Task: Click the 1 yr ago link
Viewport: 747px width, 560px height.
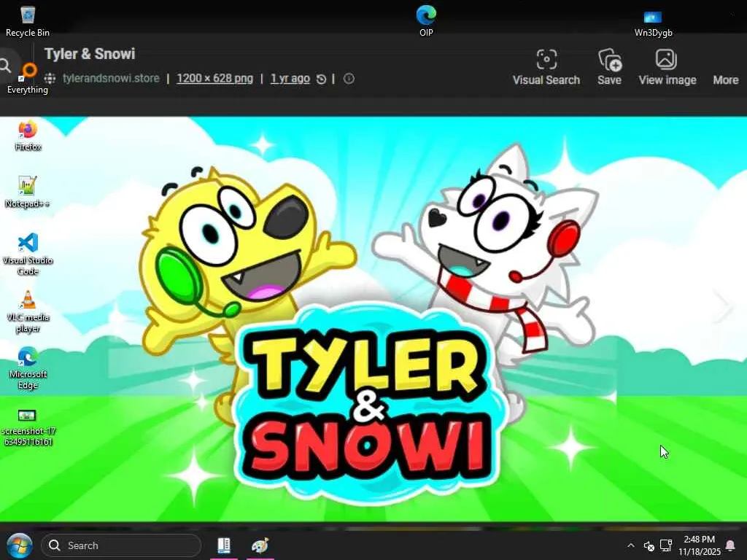Action: coord(290,79)
